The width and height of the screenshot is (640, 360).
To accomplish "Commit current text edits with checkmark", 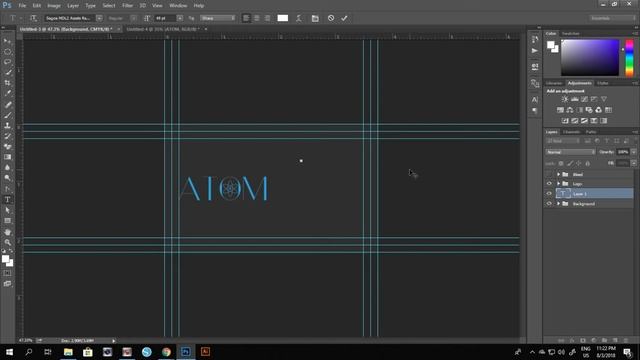I will point(344,18).
